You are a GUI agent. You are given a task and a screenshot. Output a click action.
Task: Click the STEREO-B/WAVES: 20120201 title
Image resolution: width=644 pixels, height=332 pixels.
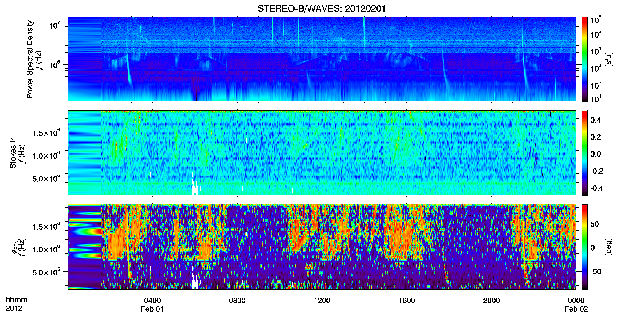click(322, 9)
